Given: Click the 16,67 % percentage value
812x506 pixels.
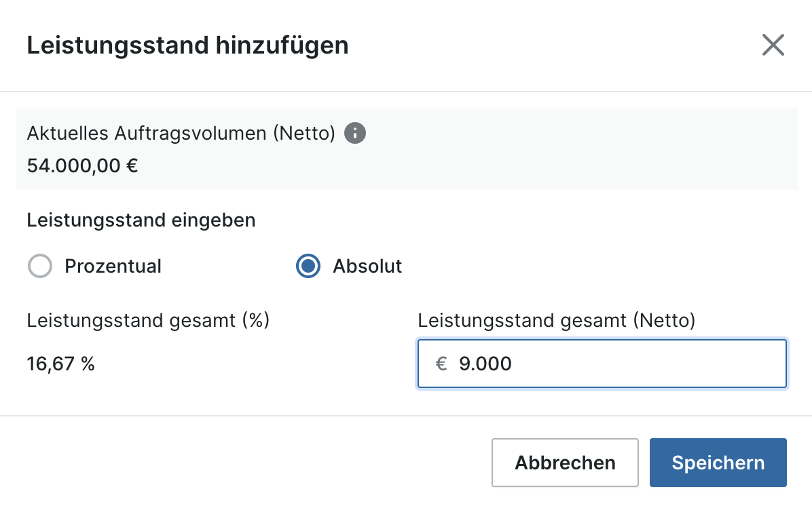Looking at the screenshot, I should pos(61,364).
